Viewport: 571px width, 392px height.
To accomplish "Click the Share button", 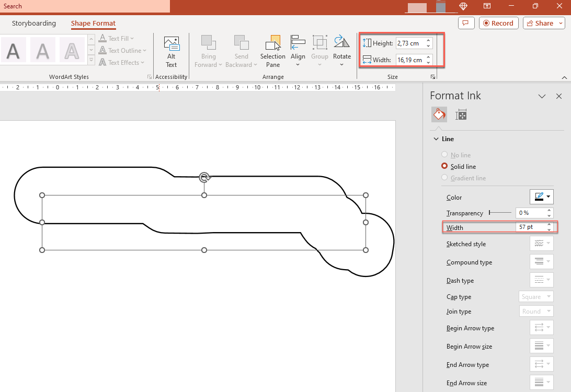I will pos(540,23).
